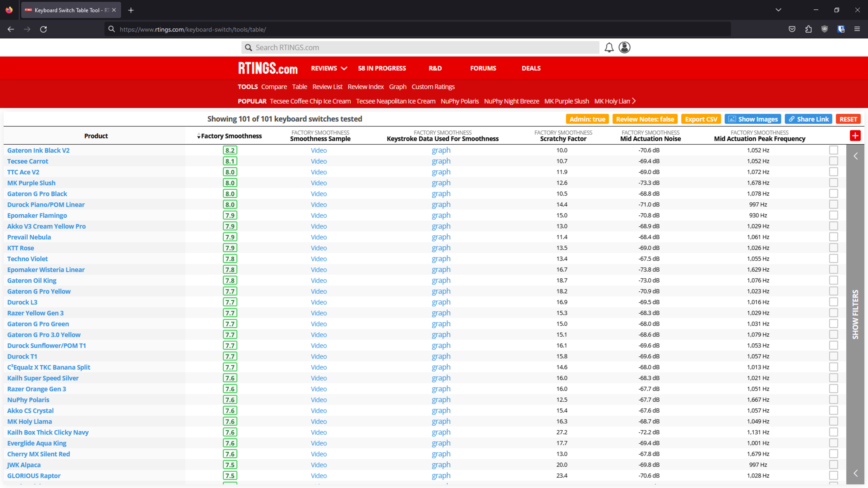This screenshot has height=488, width=868.
Task: Click the Save to Pocket icon
Action: 792,29
